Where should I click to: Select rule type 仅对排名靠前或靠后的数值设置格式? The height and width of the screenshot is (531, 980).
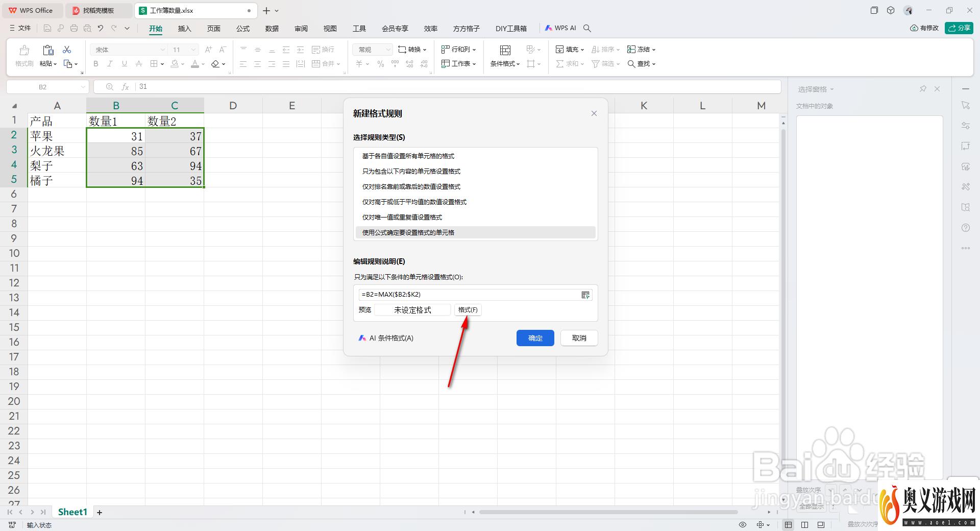[475, 187]
